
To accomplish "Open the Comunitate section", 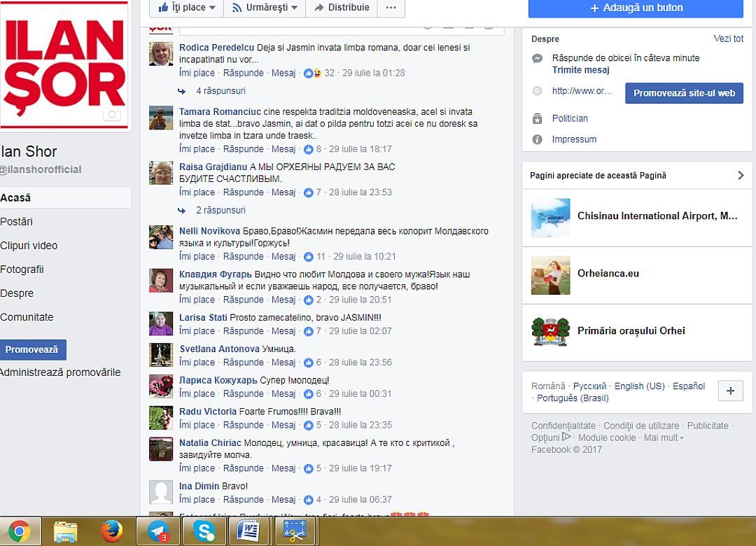I will [27, 317].
